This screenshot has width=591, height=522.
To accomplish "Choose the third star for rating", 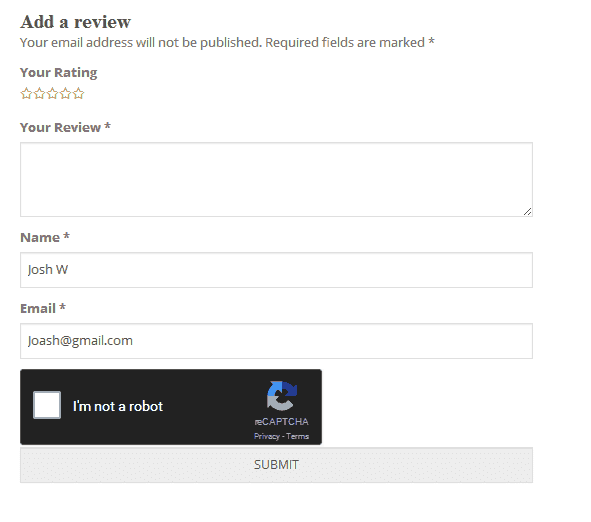I will pyautogui.click(x=52, y=93).
